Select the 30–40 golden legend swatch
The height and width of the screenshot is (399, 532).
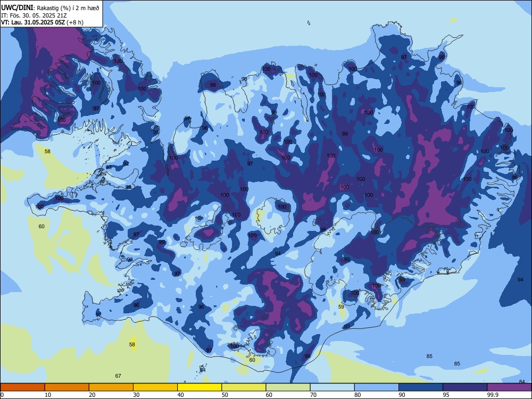pos(155,387)
